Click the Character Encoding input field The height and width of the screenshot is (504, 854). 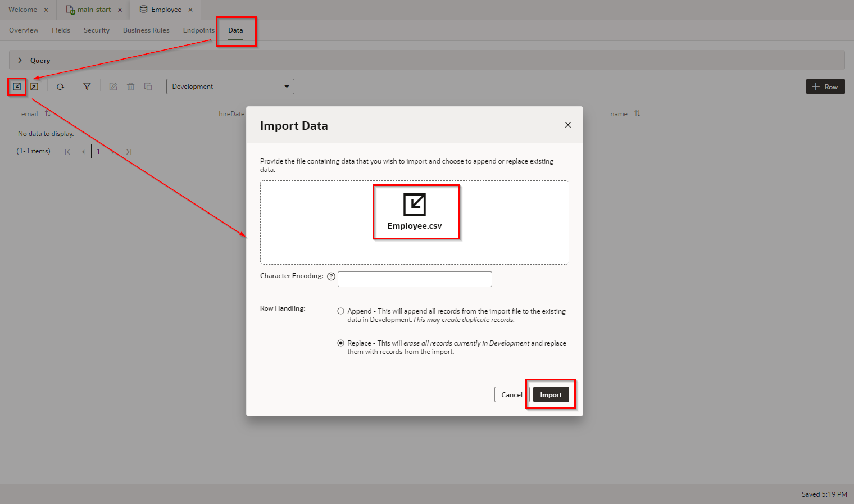pyautogui.click(x=415, y=279)
